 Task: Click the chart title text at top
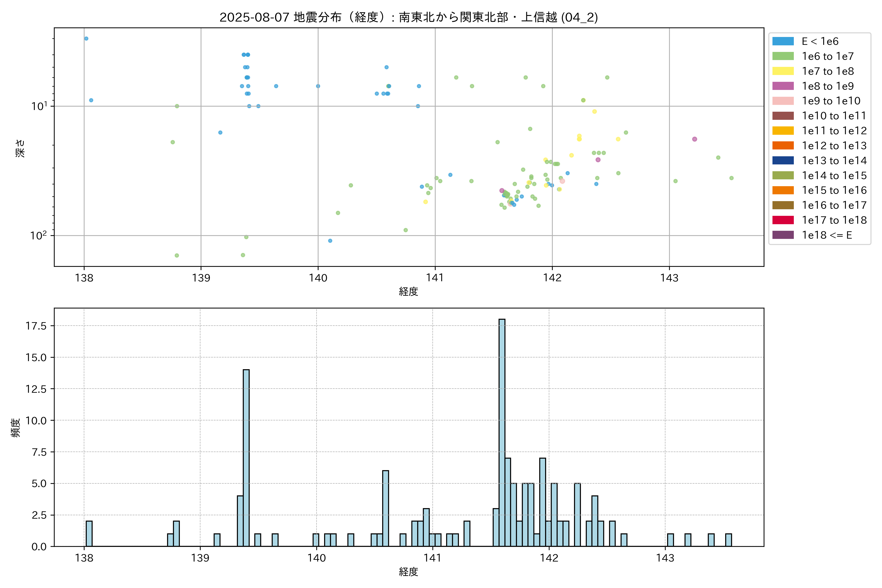click(x=408, y=17)
